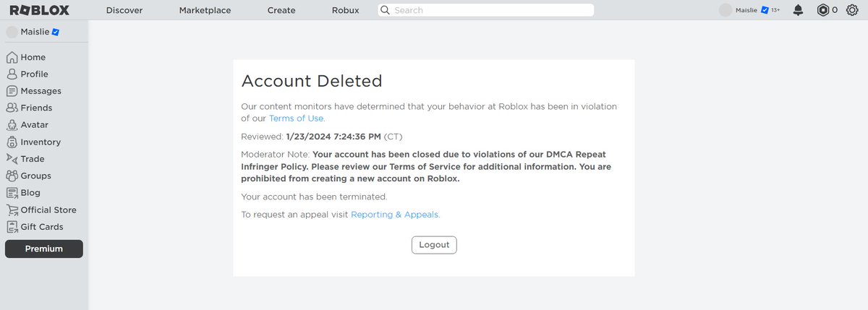Screen dimensions: 868x310
Task: Select the Official Store label
Action: tap(48, 210)
